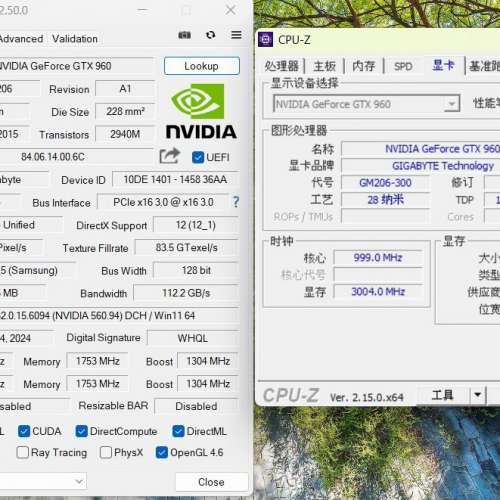The width and height of the screenshot is (500, 500).
Task: Open the GPU-Z hamburger menu
Action: tap(236, 35)
